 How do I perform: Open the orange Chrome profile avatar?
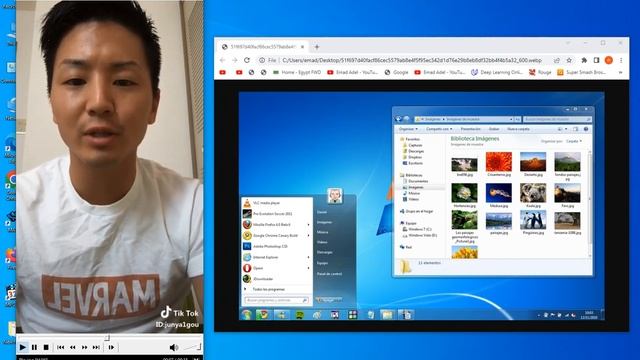[x=609, y=60]
